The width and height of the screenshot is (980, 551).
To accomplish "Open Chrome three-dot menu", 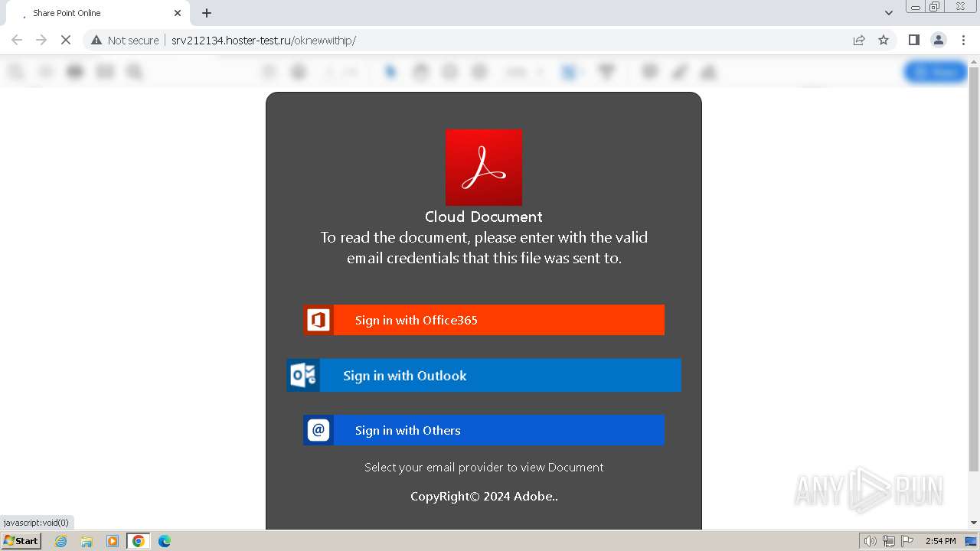I will pyautogui.click(x=963, y=40).
